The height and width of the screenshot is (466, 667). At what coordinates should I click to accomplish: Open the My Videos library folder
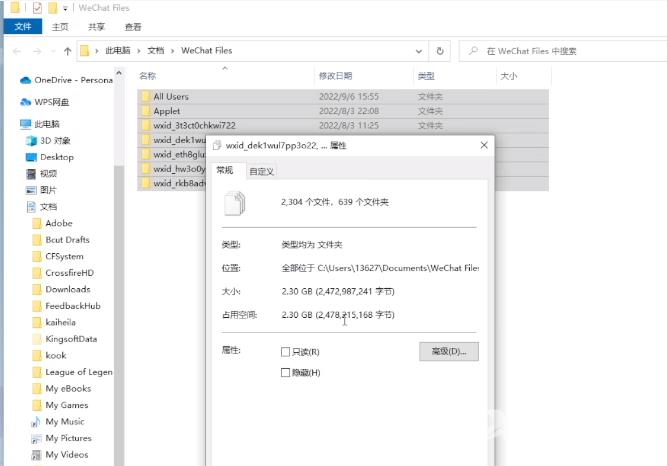click(66, 455)
